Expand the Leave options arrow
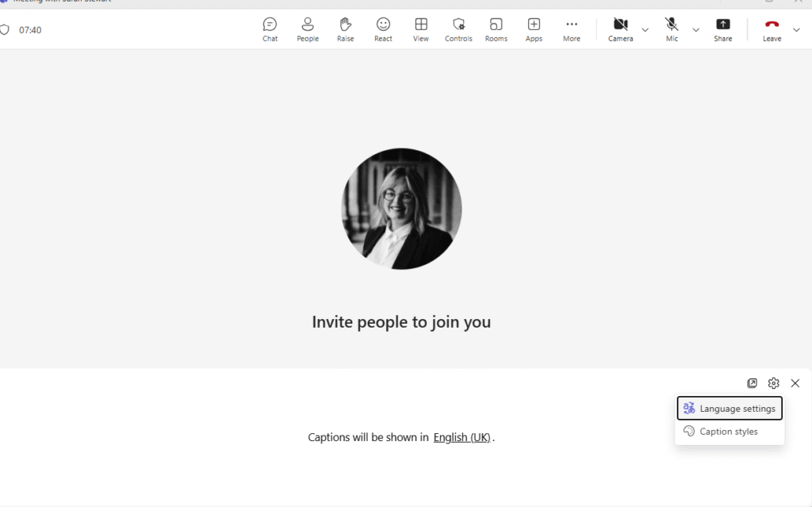The width and height of the screenshot is (812, 507). pos(796,30)
